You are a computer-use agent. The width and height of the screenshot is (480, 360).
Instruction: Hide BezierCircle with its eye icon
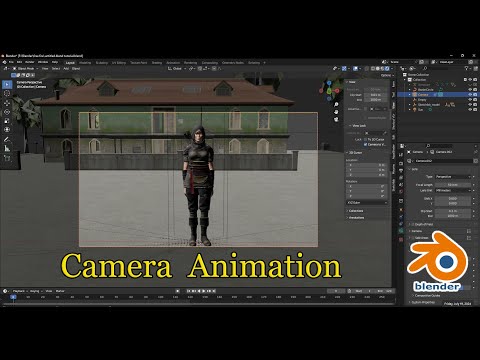pos(470,90)
